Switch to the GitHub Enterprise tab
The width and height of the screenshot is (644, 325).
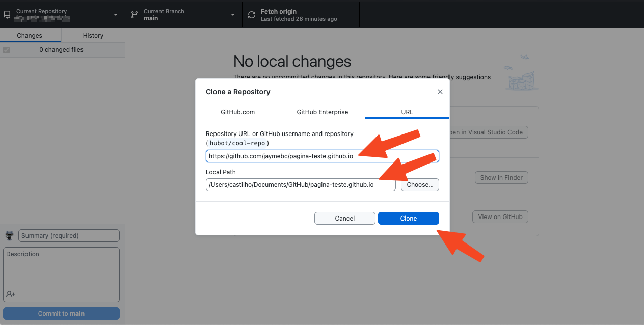point(323,112)
